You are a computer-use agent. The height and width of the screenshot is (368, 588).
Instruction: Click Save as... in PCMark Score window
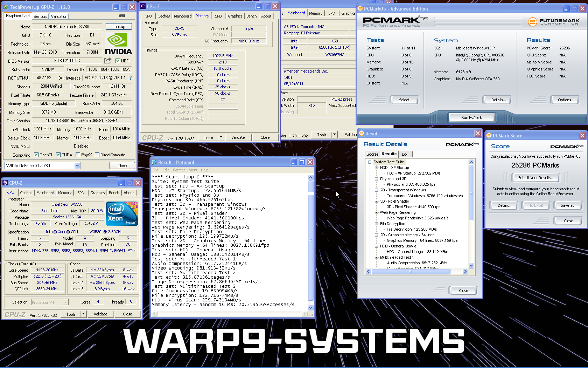[569, 205]
